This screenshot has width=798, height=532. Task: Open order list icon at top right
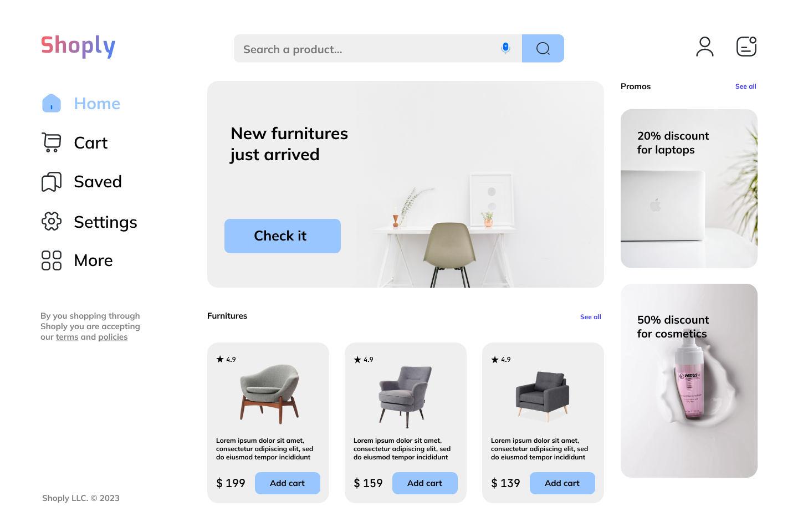tap(745, 47)
